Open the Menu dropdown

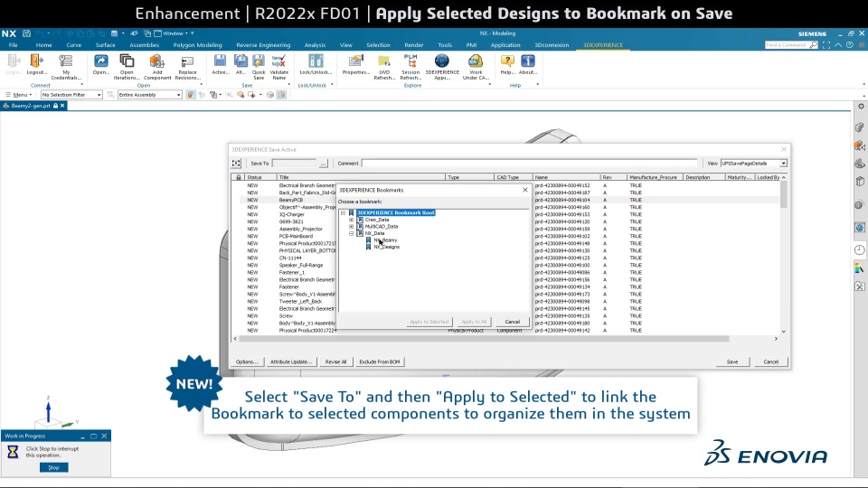19,95
